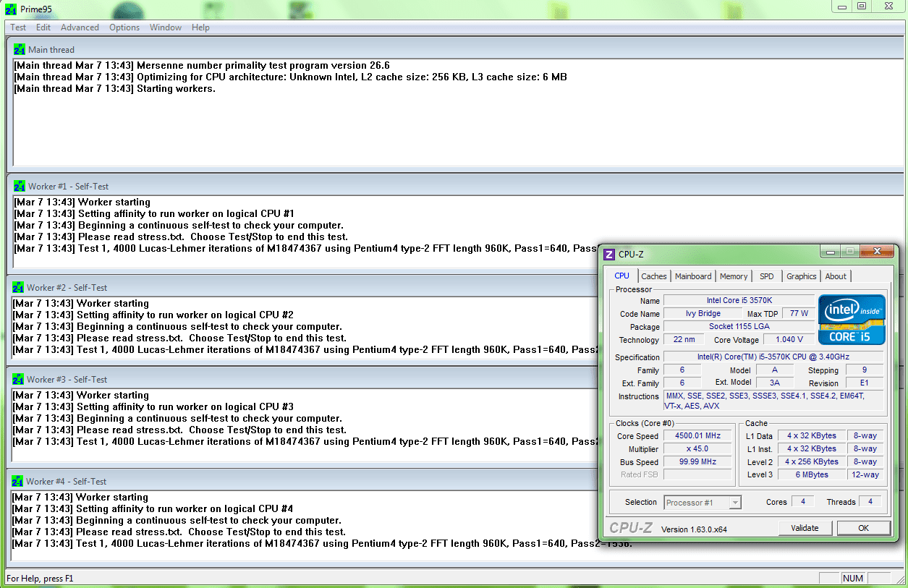Maximize the Prime95 window
Viewport: 908px width, 588px height.
(861, 6)
